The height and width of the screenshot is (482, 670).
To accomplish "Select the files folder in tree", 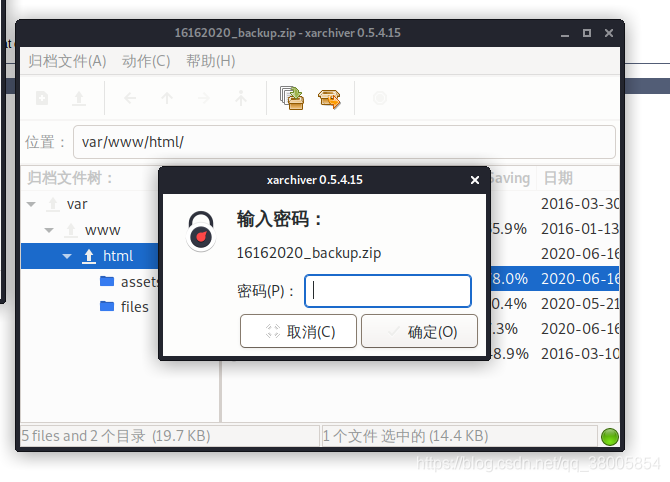I will click(x=135, y=307).
